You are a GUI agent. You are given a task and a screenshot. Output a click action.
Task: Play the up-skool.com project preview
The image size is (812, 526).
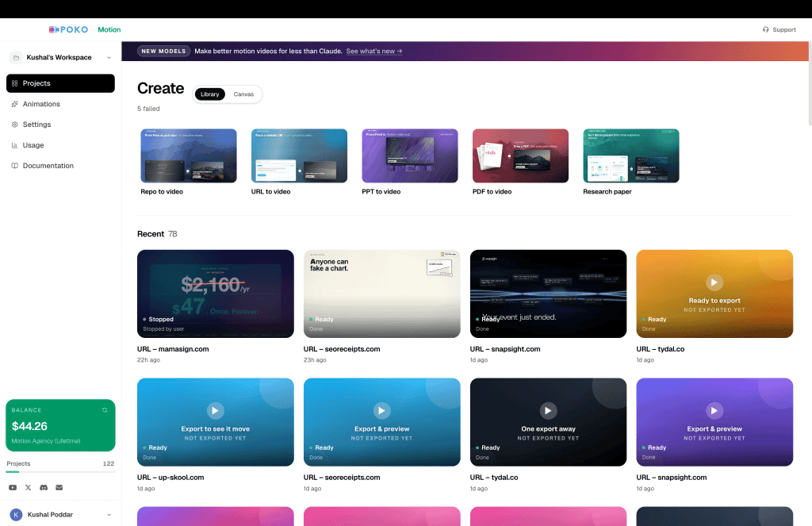tap(216, 411)
